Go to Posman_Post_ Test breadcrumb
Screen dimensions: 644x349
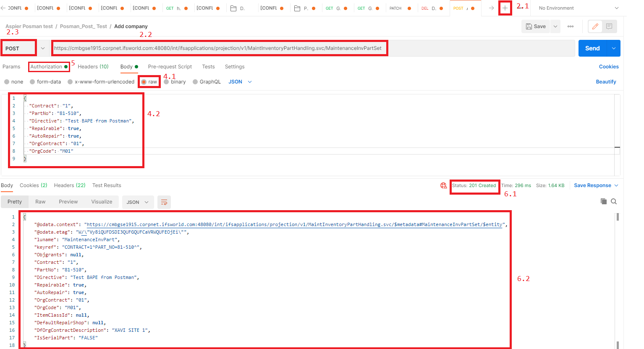pyautogui.click(x=84, y=26)
